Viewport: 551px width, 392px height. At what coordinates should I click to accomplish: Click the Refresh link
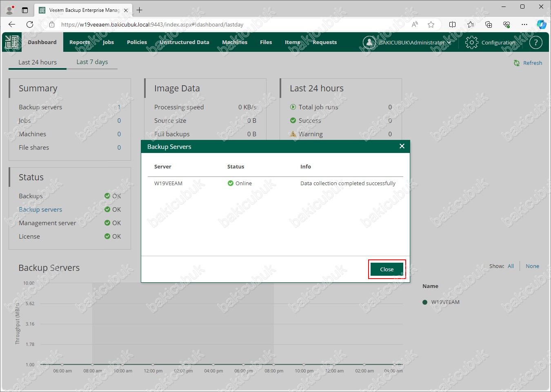pos(533,63)
